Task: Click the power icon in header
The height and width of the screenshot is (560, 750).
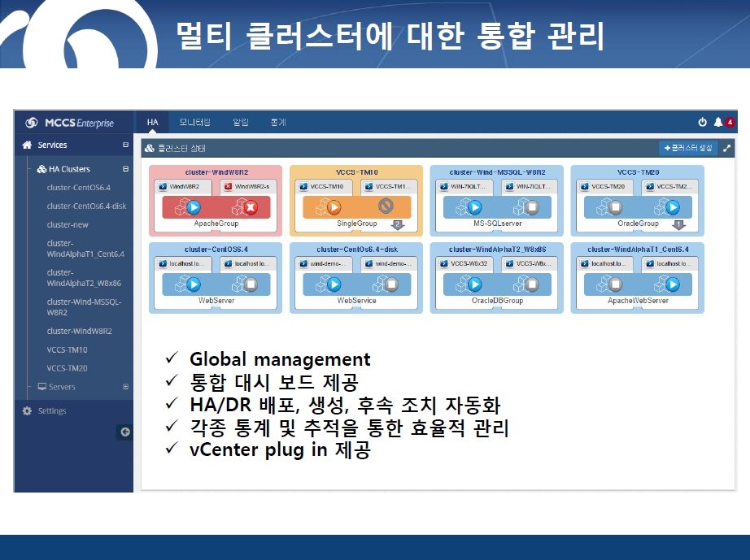Action: 702,122
